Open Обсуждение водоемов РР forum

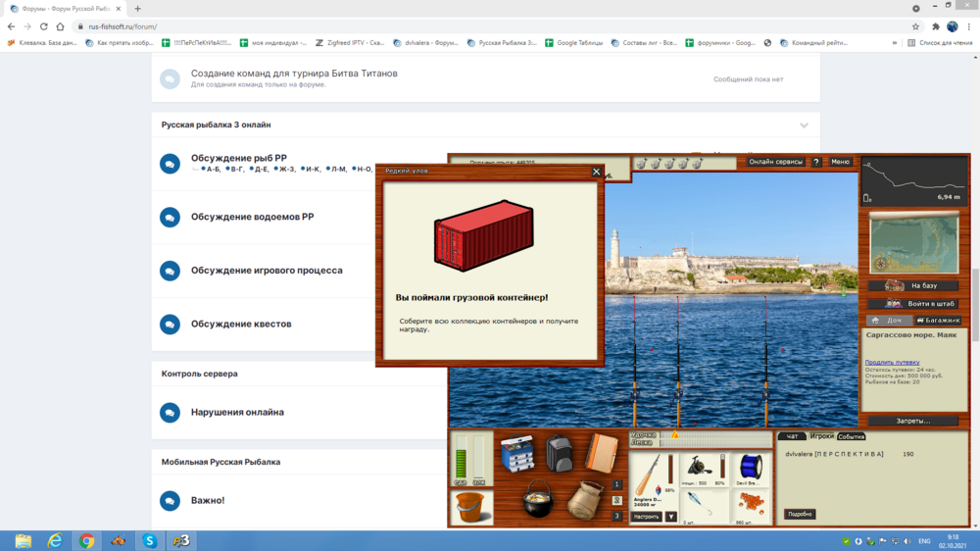[253, 217]
